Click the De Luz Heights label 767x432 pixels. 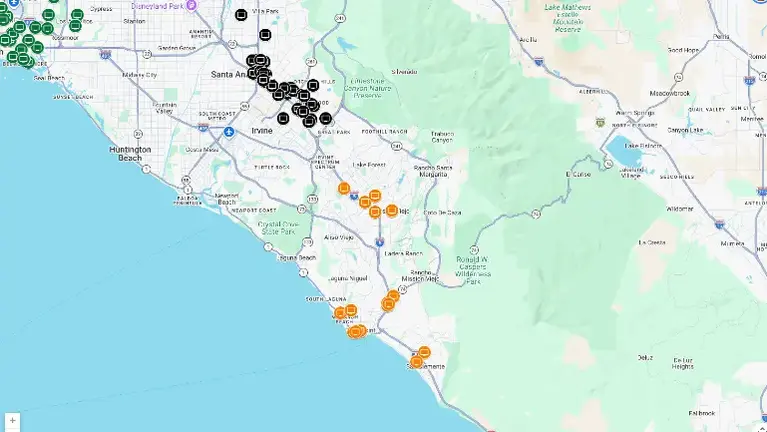(682, 363)
